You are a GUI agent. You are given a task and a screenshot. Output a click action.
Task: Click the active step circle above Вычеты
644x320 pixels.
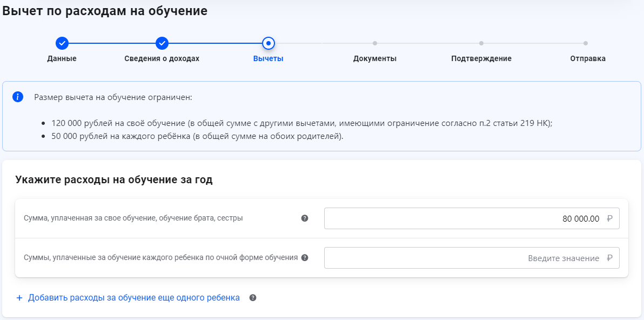click(268, 43)
